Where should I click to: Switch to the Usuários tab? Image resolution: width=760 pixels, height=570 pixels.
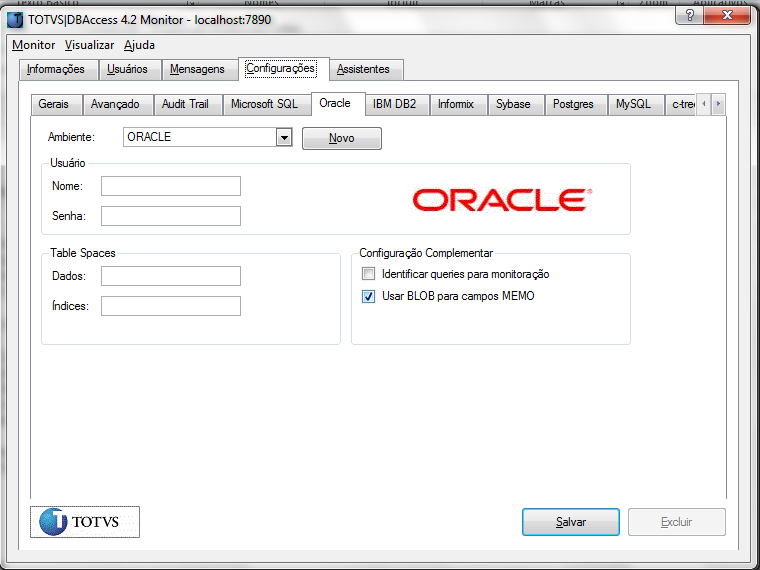[x=129, y=69]
